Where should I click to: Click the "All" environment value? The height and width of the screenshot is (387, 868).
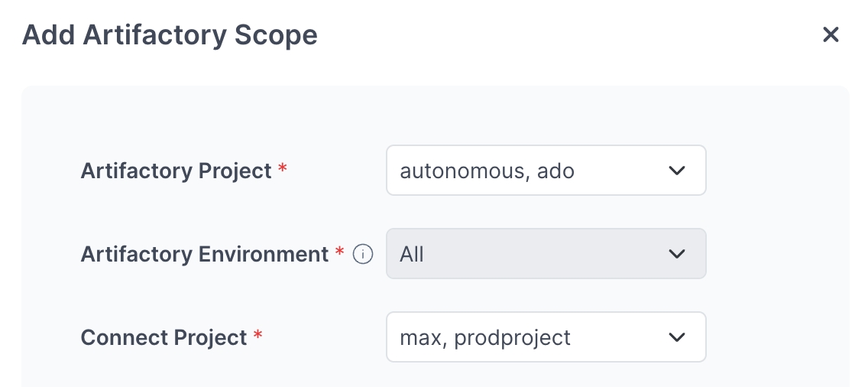coord(412,254)
